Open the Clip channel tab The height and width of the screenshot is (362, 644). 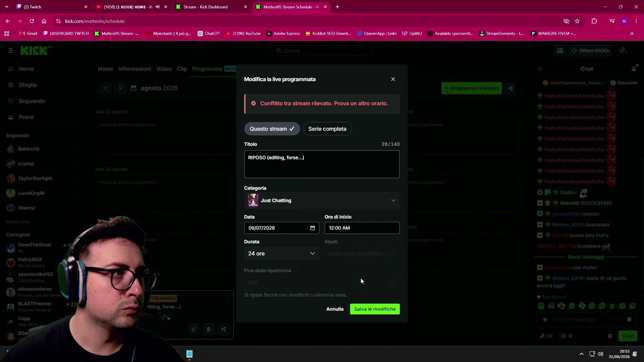182,69
